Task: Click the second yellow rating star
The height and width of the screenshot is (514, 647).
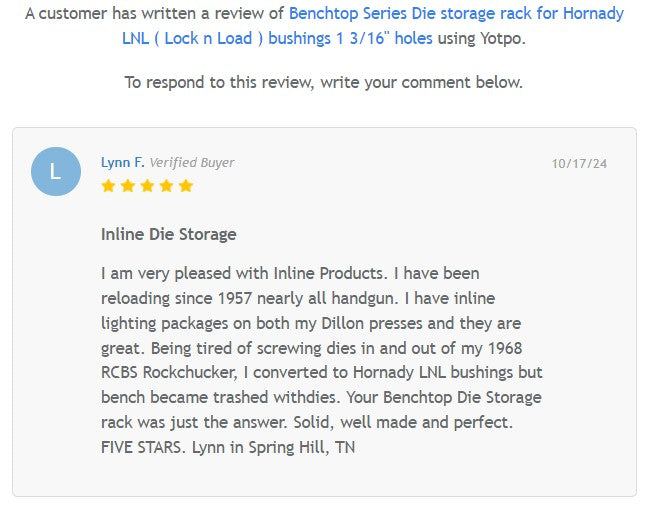Action: coord(127,186)
